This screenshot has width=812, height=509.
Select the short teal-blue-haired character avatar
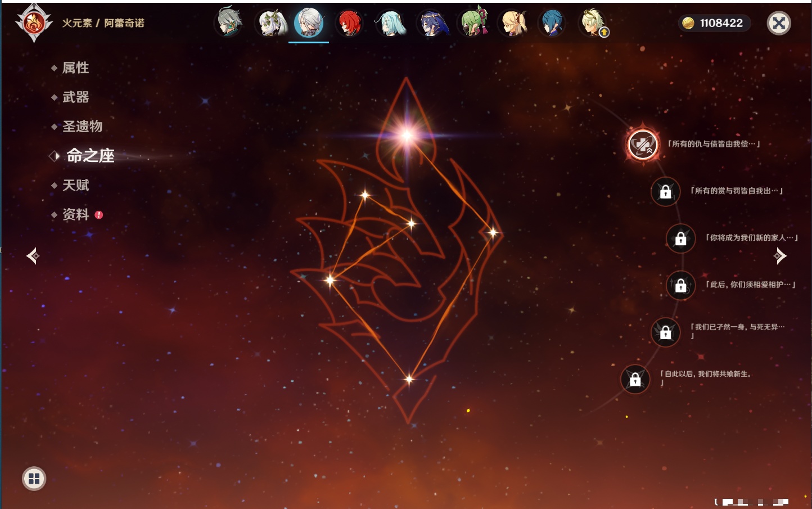[552, 23]
